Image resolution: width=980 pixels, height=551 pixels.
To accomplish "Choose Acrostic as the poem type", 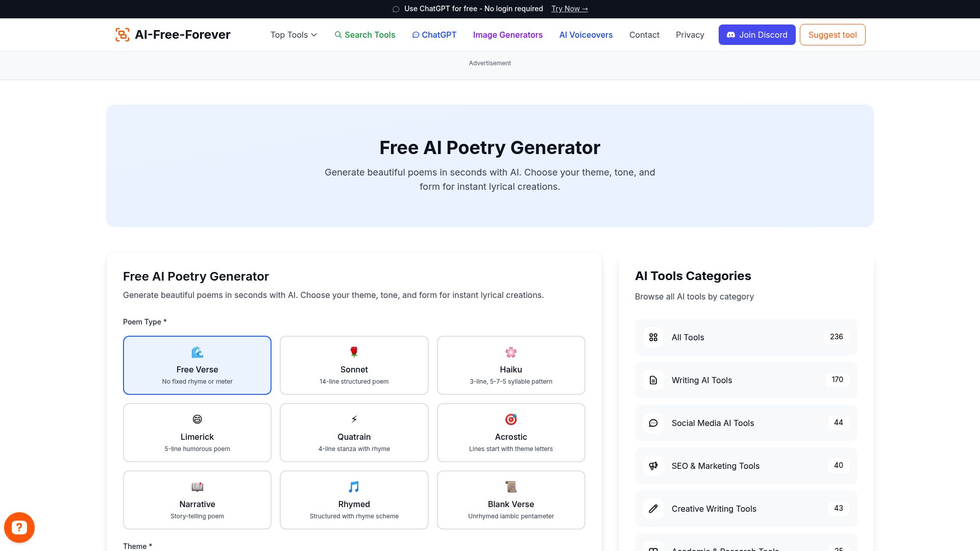I will pos(511,432).
